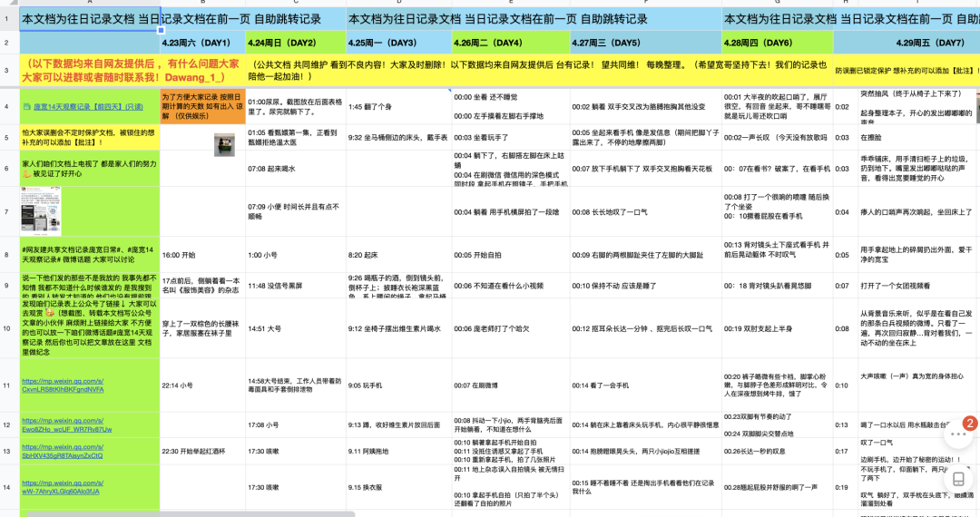Select the cell 17:08 小号

coord(296,425)
